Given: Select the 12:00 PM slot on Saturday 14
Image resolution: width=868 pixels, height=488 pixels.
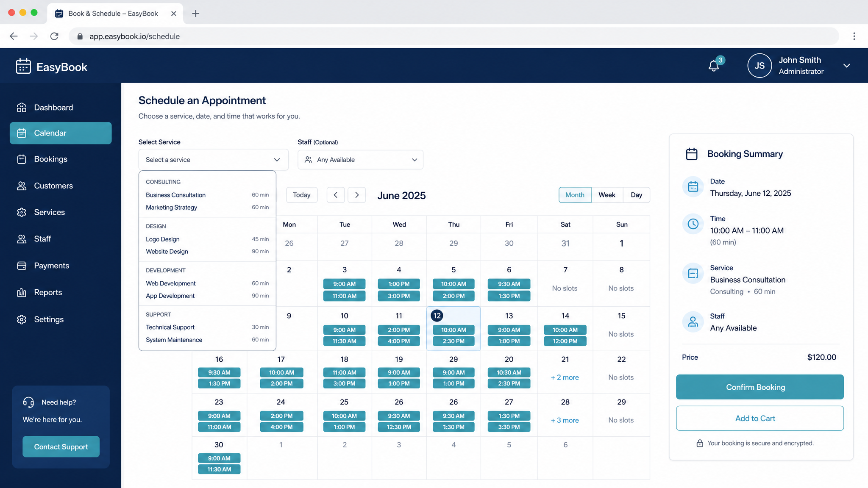Looking at the screenshot, I should point(565,341).
